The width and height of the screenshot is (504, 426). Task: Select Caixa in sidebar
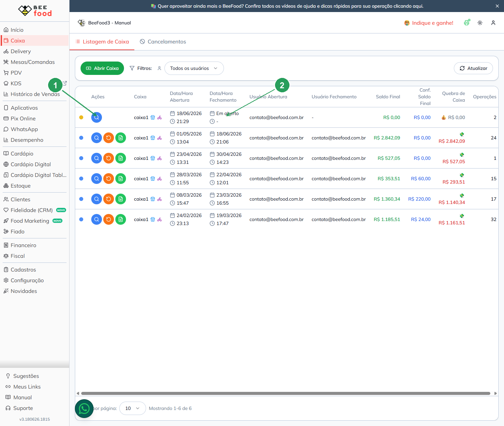[x=35, y=40]
